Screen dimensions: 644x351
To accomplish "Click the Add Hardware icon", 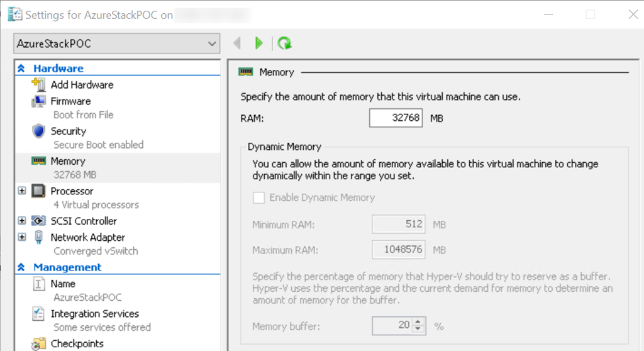I will pyautogui.click(x=38, y=85).
